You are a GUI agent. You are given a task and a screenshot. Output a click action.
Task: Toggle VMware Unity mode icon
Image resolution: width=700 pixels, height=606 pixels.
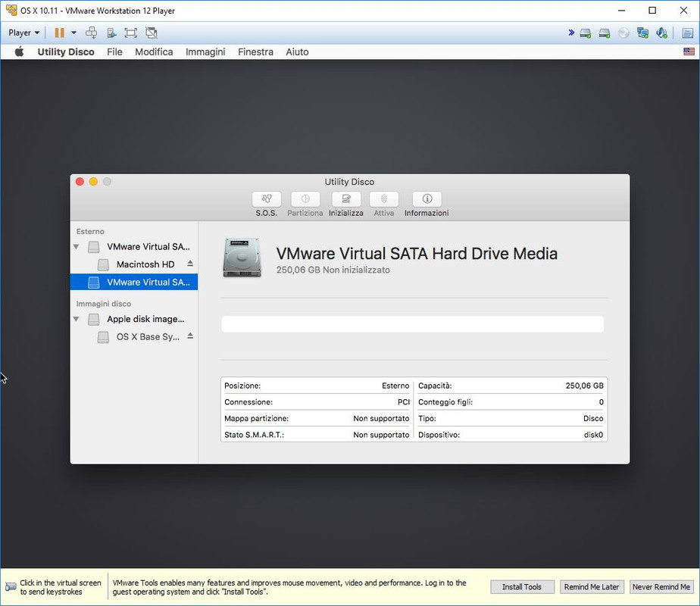(152, 33)
